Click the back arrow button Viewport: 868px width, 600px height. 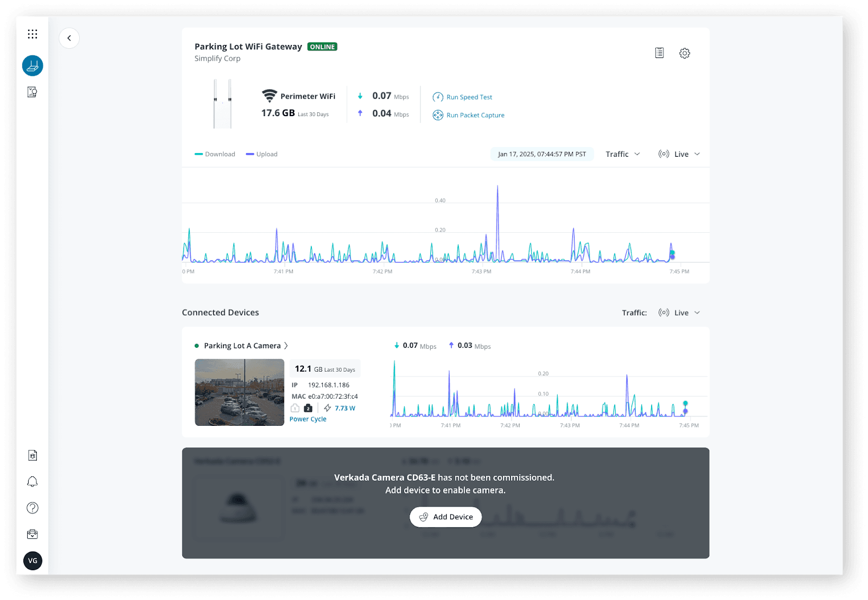69,38
